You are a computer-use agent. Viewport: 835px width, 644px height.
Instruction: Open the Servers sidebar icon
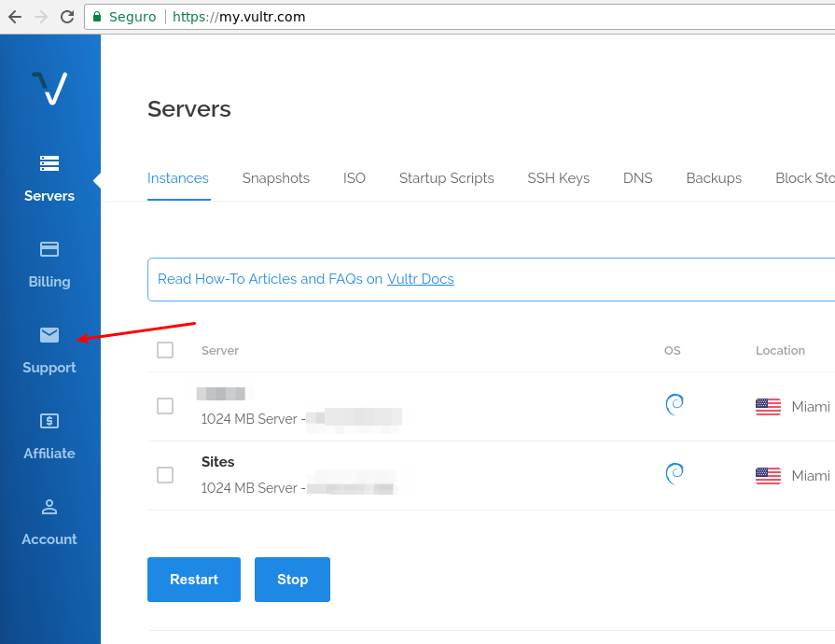49,163
